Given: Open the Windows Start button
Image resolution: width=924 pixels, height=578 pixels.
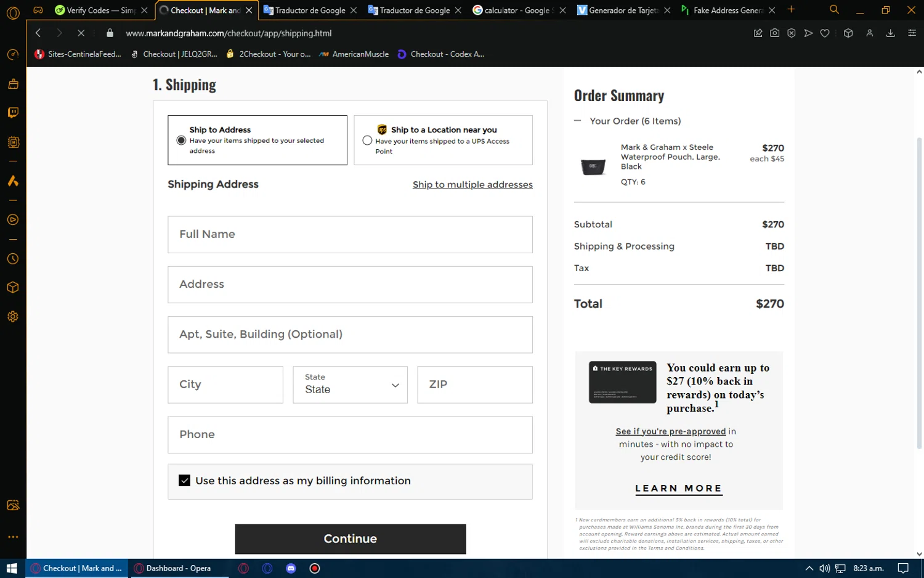Looking at the screenshot, I should (x=12, y=568).
